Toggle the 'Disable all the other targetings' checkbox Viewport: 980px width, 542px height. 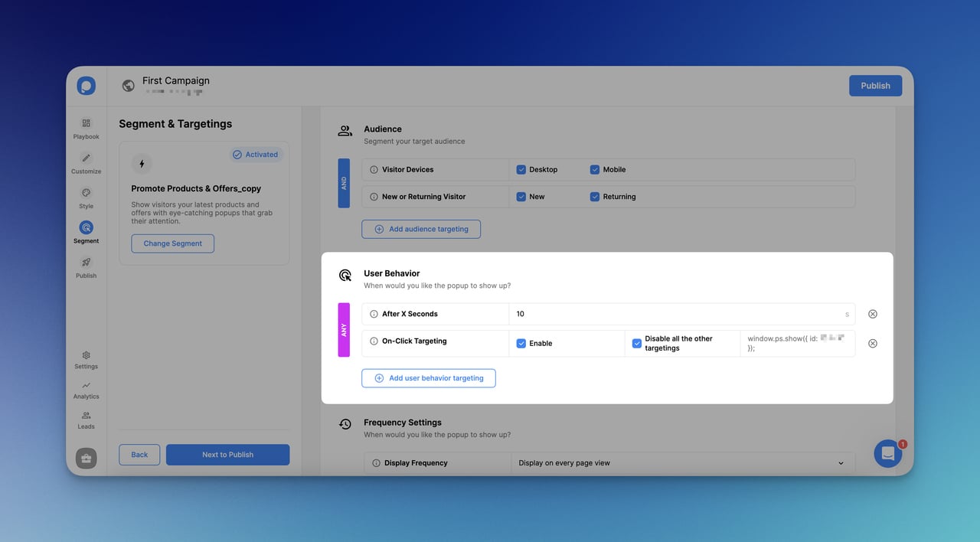(636, 343)
